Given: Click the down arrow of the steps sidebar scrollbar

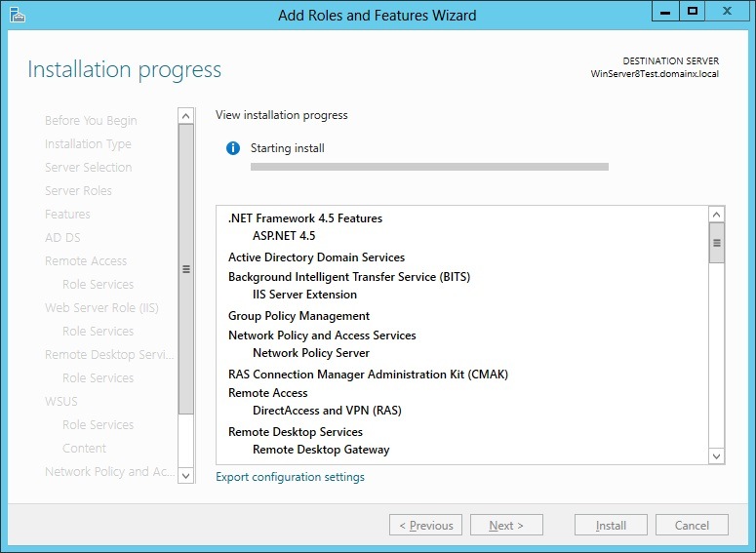Looking at the screenshot, I should [x=186, y=476].
